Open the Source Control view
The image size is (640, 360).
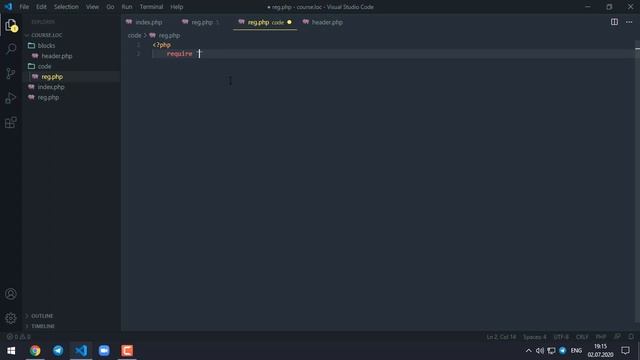coord(11,73)
